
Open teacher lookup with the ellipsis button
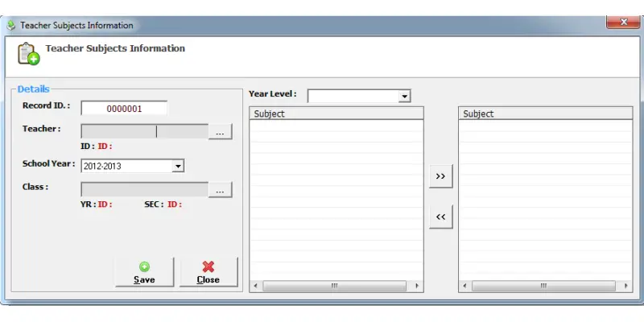coord(220,132)
